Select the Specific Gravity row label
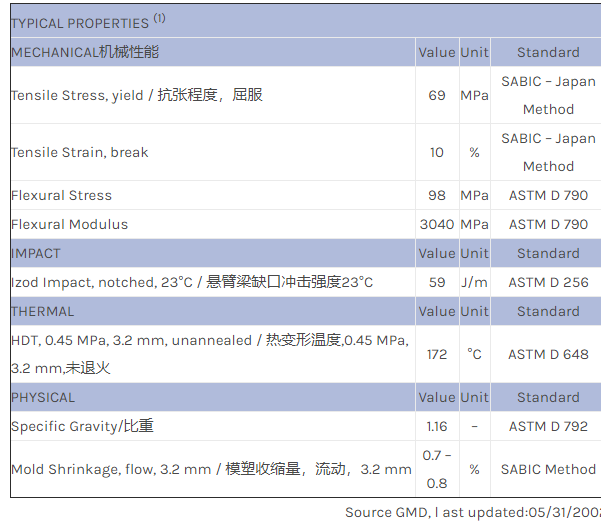The image size is (601, 528). (83, 426)
